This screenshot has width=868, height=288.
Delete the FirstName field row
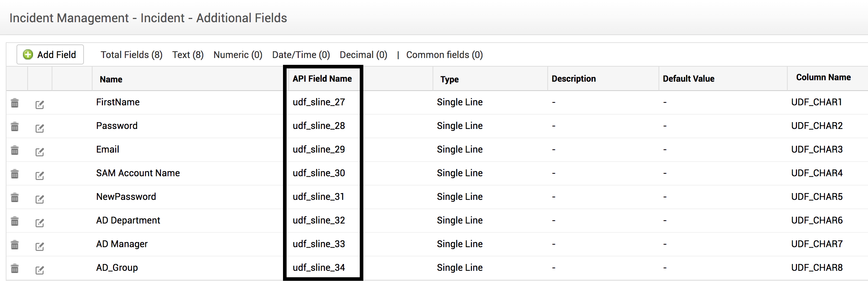click(x=15, y=103)
